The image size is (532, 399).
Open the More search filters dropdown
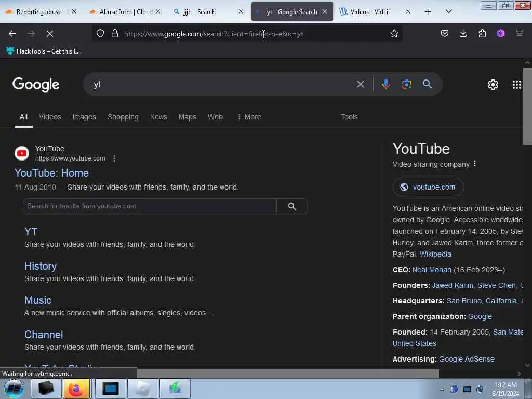coord(249,117)
